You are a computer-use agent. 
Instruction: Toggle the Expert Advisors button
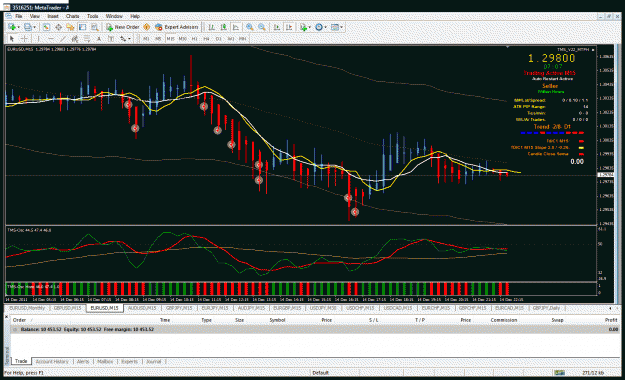177,27
